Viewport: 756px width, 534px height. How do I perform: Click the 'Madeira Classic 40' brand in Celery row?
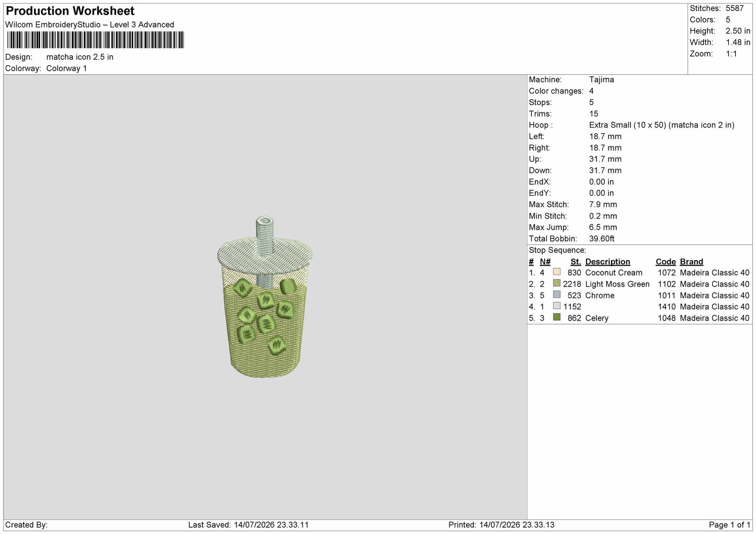pos(715,318)
